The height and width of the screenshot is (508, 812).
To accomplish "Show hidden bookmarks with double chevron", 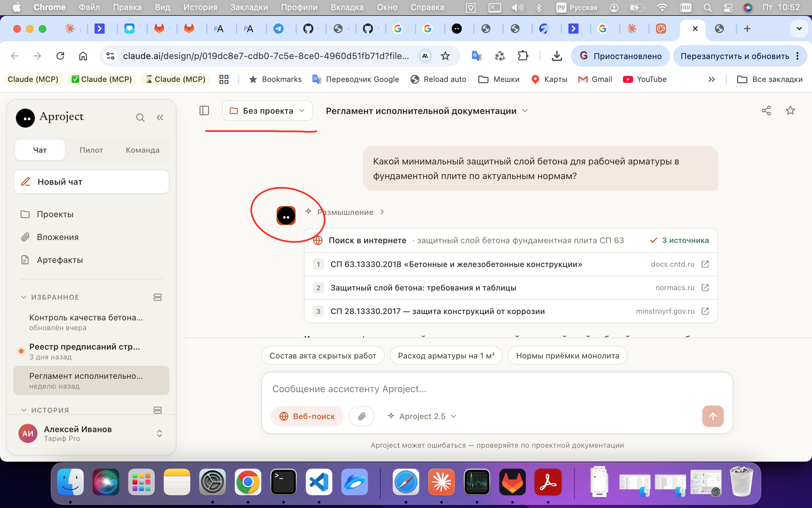I will coord(711,79).
